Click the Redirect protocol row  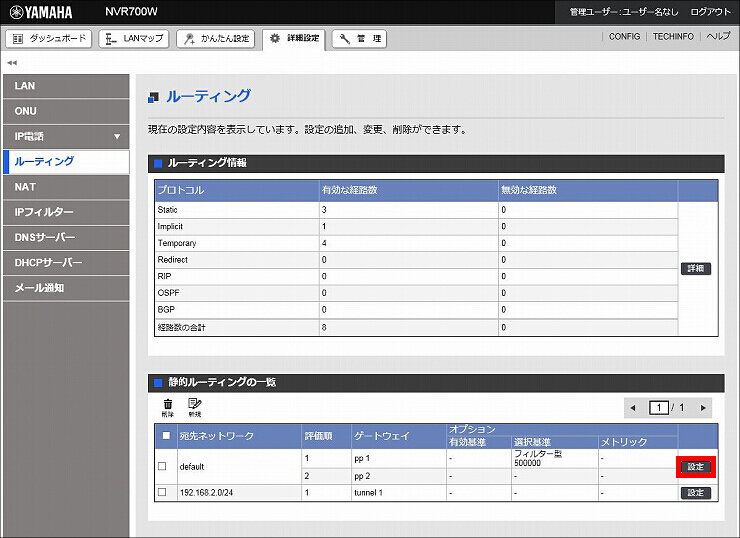click(416, 260)
